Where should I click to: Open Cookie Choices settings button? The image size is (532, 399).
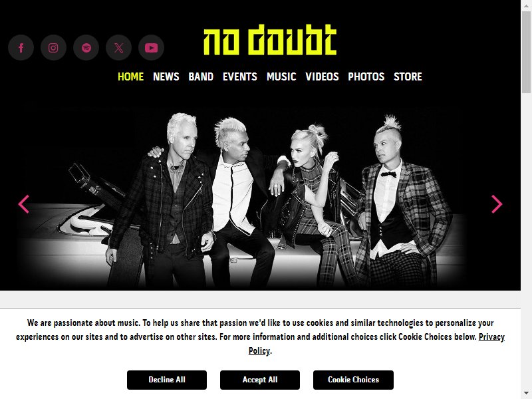coord(353,380)
